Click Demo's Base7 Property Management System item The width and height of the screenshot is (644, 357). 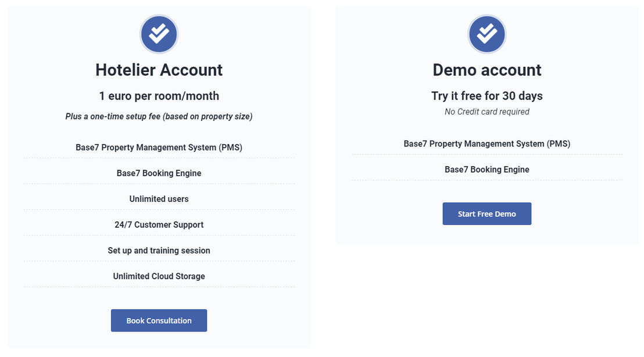[x=486, y=144]
